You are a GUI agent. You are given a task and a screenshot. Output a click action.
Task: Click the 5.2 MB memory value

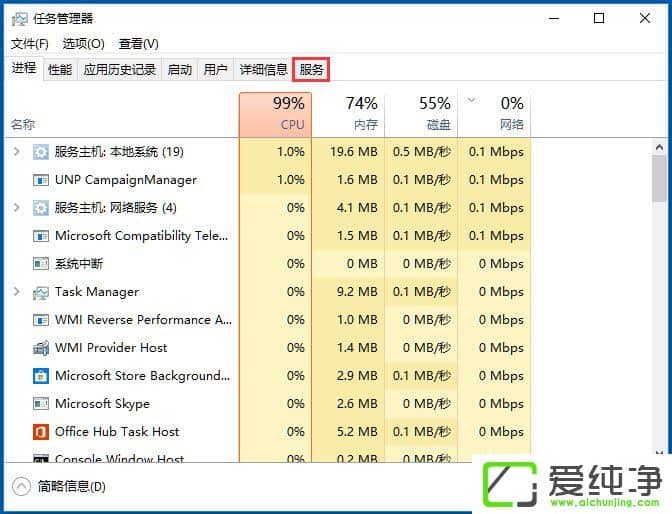pyautogui.click(x=357, y=432)
